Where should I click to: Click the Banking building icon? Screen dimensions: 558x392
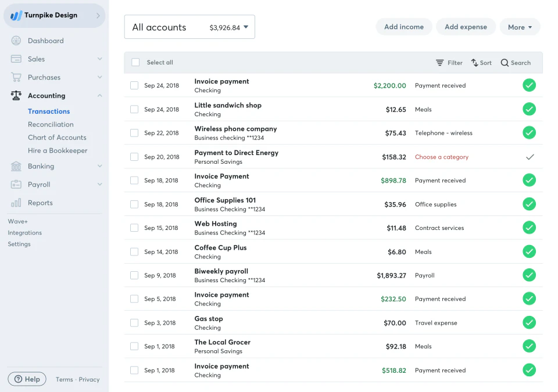pyautogui.click(x=16, y=166)
